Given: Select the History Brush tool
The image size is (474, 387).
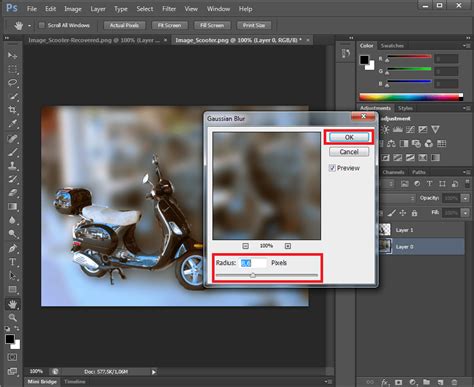Looking at the screenshot, I should point(12,179).
